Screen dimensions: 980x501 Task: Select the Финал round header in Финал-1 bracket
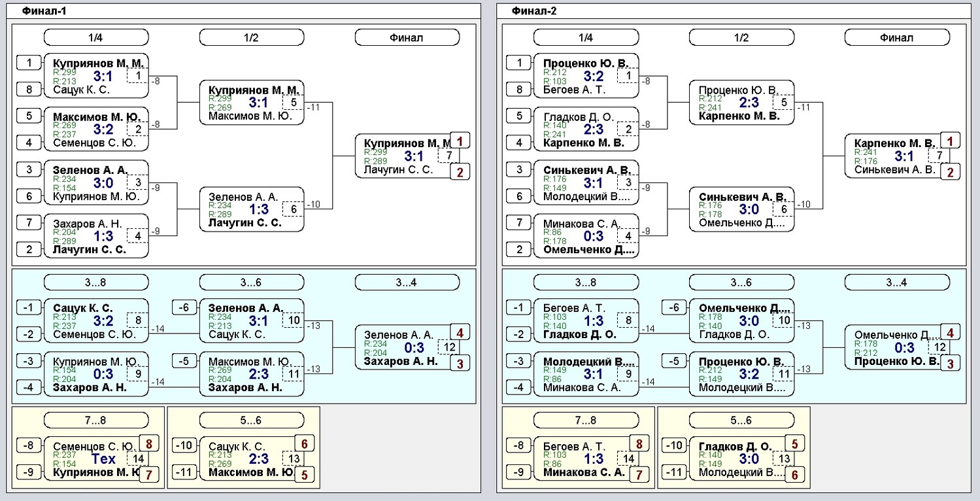(407, 37)
